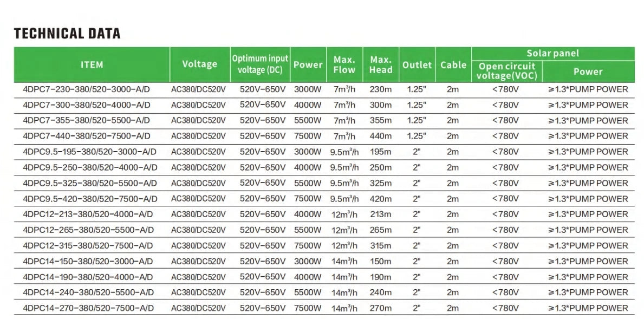Click the Open circuit voltage (VOC) header
The height and width of the screenshot is (319, 644).
coord(506,71)
